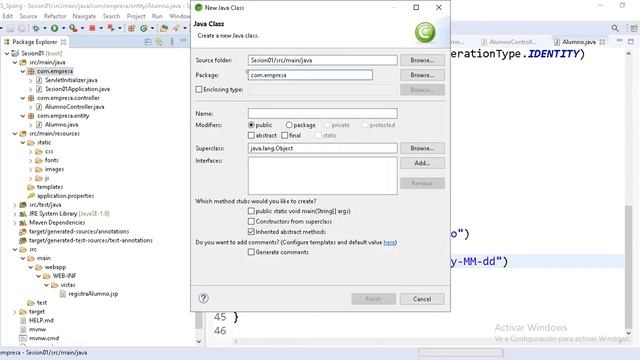Close the Alumno.java editor tab
Screen dimensions: 640x360
pyautogui.click(x=602, y=42)
